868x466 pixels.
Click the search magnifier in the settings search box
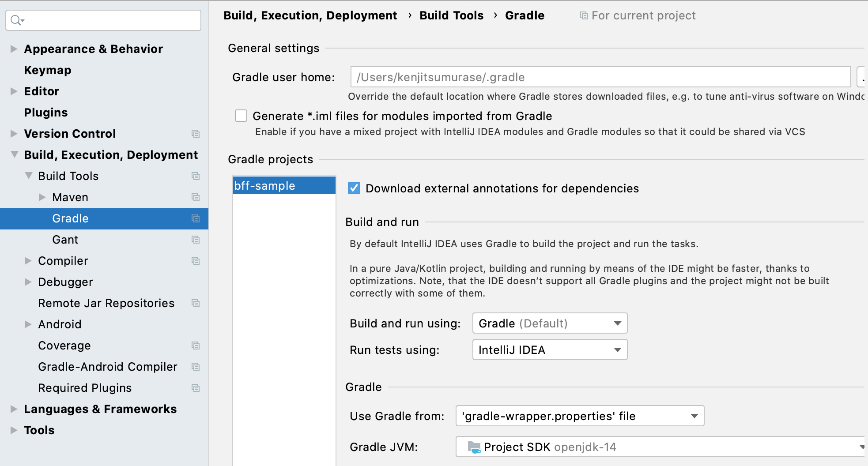[x=15, y=20]
